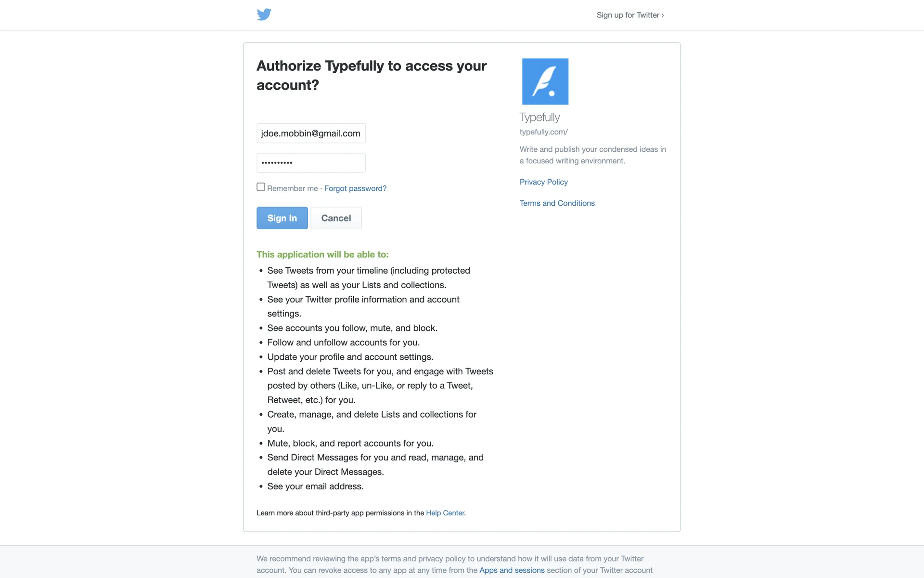View the Terms and Conditions link
Viewport: 924px width, 578px height.
[557, 203]
